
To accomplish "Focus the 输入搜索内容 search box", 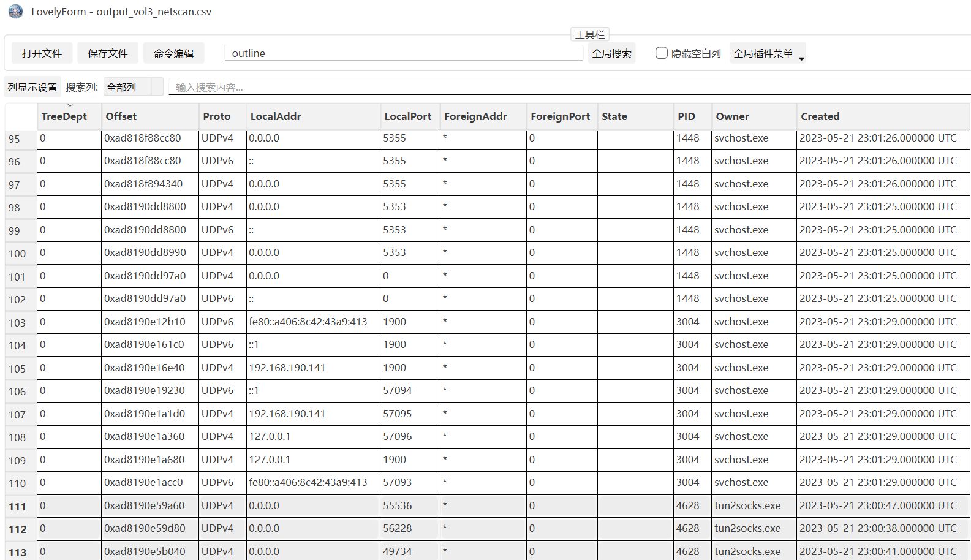I will click(x=570, y=87).
